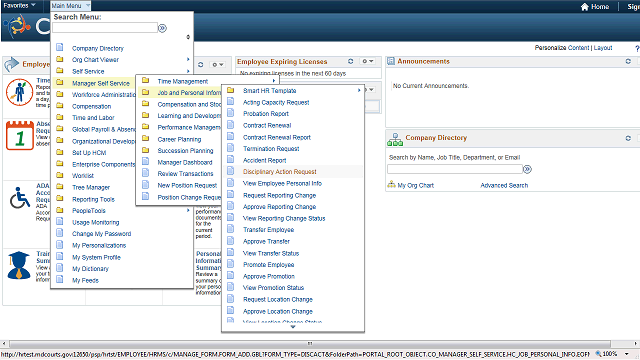This screenshot has height=360, width=640.
Task: Click the calendar Absence Request icon
Action: [x=20, y=136]
